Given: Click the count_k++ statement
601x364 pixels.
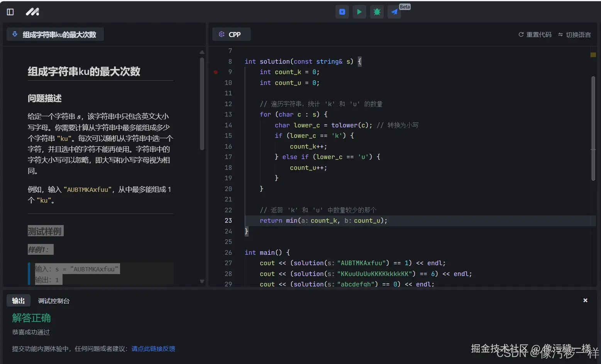Looking at the screenshot, I should 308,146.
